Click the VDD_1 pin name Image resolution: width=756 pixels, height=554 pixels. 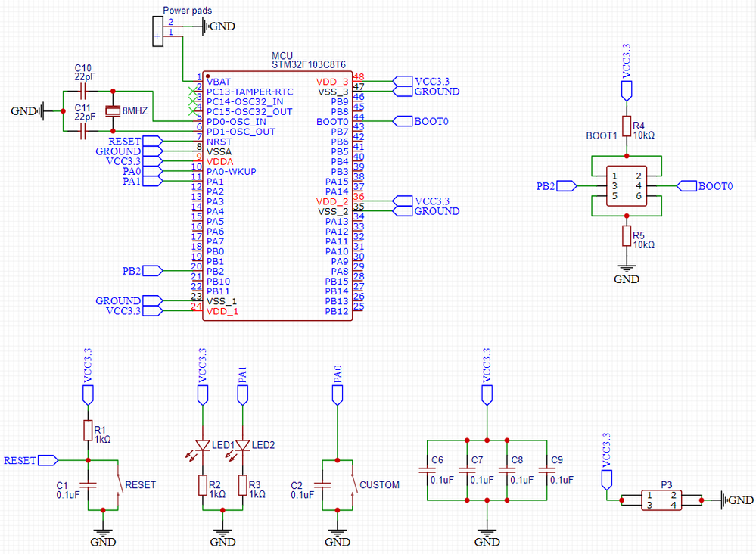[222, 312]
